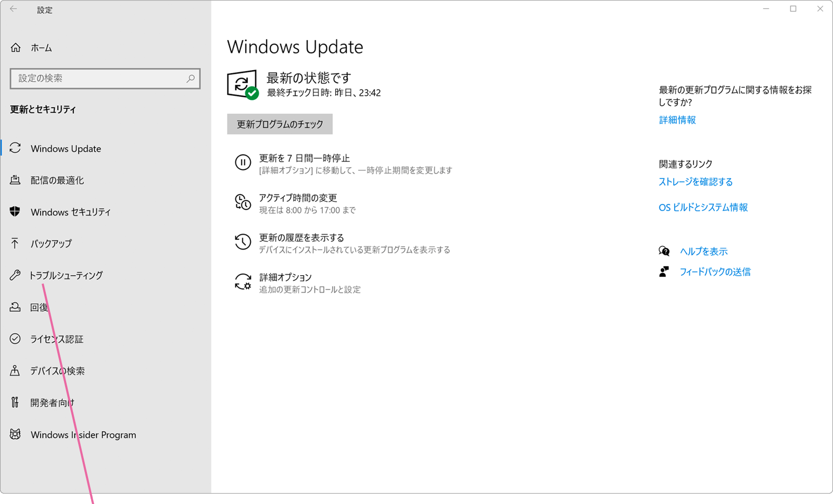Viewport: 833px width, 504px height.
Task: Click the back arrow icon in title bar
Action: click(x=14, y=9)
